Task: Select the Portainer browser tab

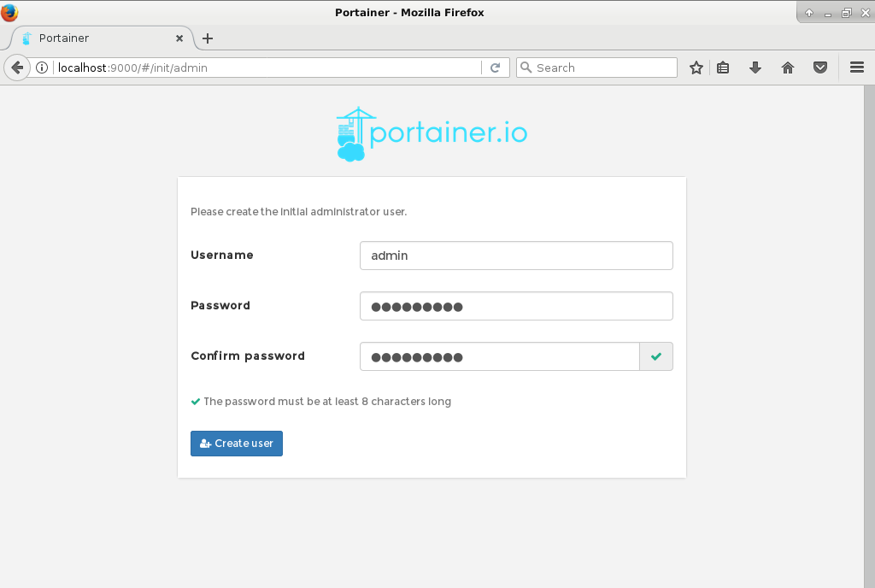Action: [x=103, y=38]
